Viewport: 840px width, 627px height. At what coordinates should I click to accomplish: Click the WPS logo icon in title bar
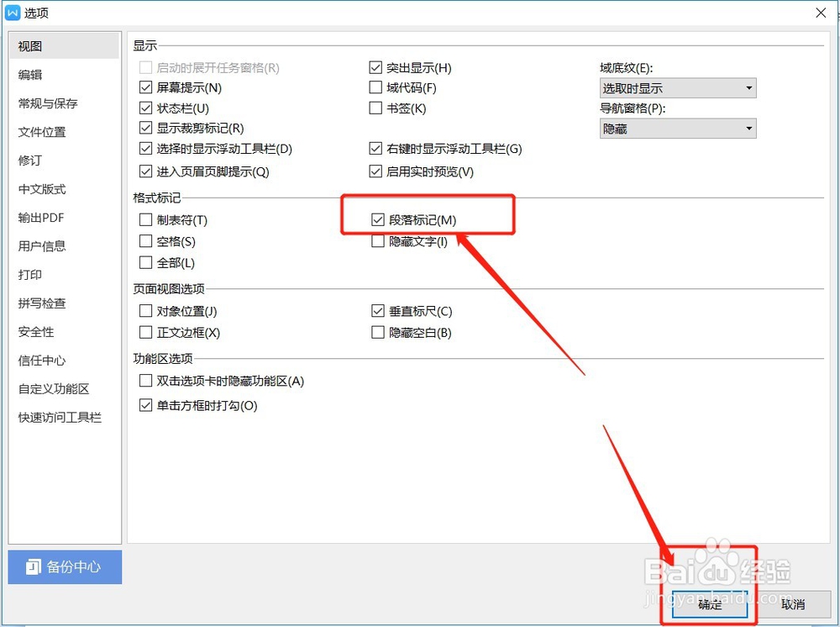pos(13,13)
